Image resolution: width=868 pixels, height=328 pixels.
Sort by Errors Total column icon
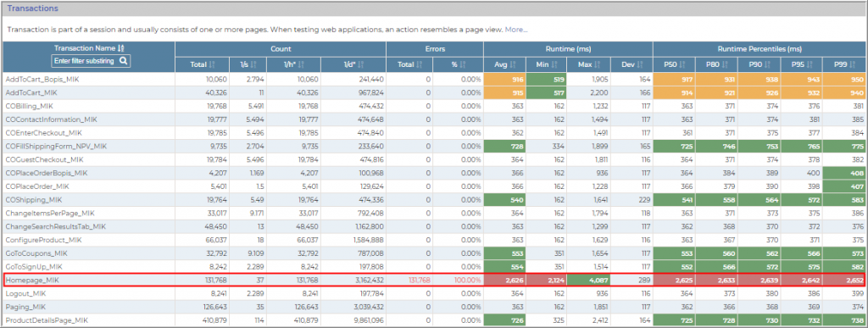click(x=419, y=64)
